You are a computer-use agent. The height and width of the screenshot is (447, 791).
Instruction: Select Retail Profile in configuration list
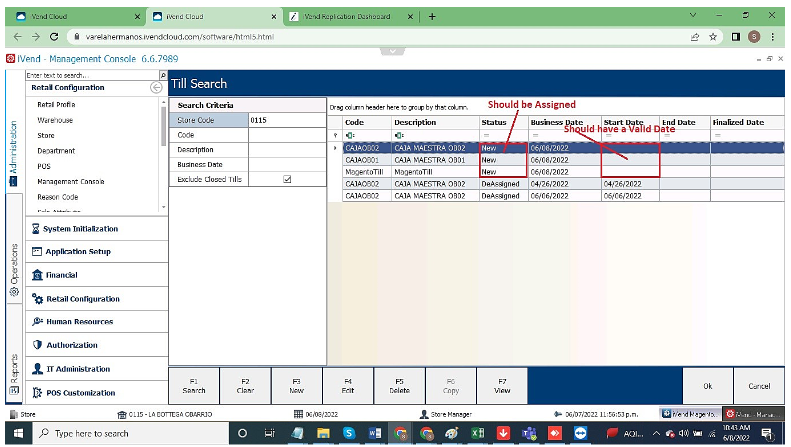(x=56, y=104)
